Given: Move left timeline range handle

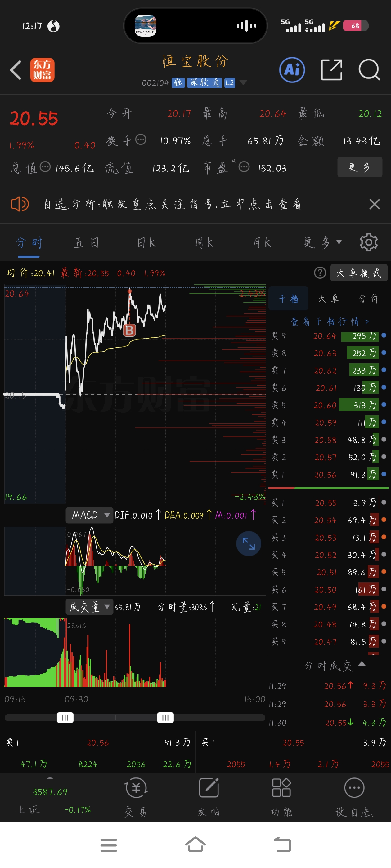Looking at the screenshot, I should point(65,717).
